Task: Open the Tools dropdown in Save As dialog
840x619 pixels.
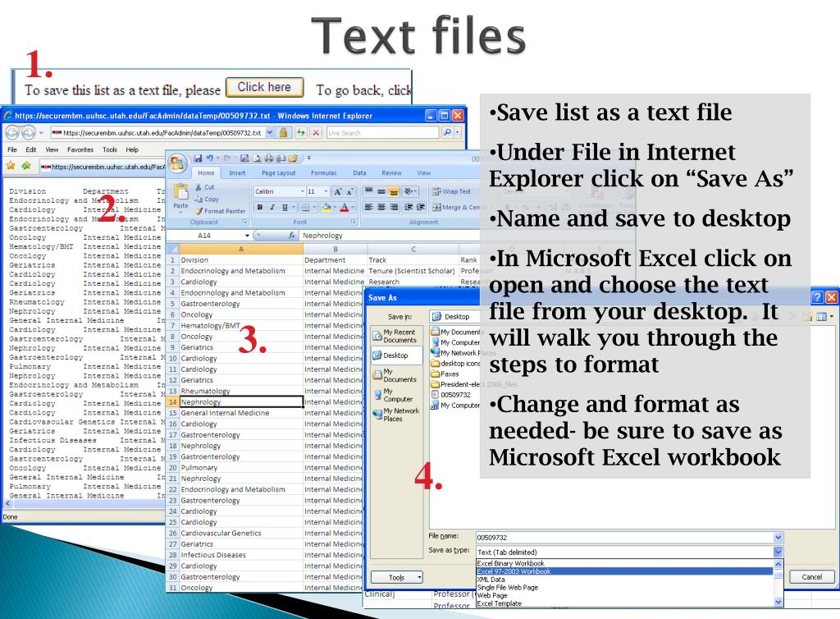Action: (397, 577)
